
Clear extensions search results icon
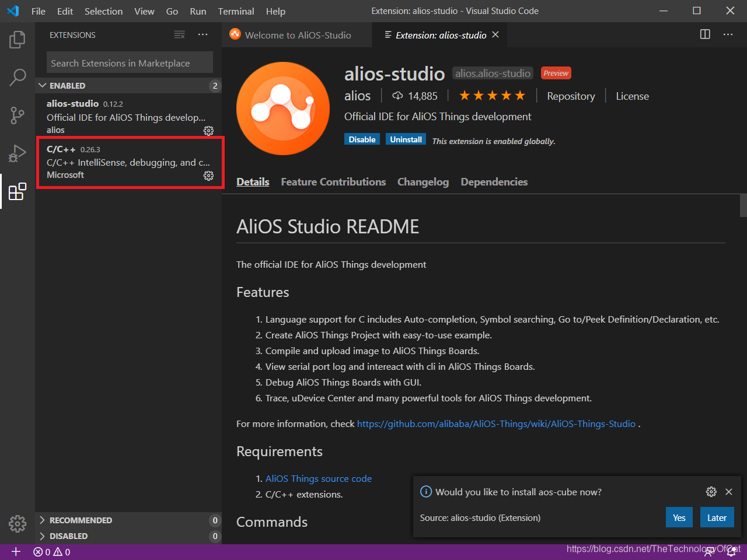click(180, 35)
